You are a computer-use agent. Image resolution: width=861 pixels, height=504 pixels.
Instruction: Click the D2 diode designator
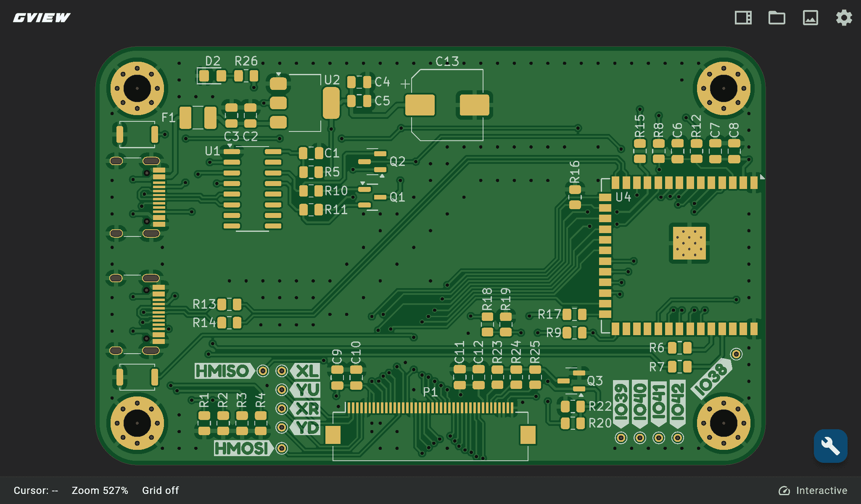click(213, 61)
